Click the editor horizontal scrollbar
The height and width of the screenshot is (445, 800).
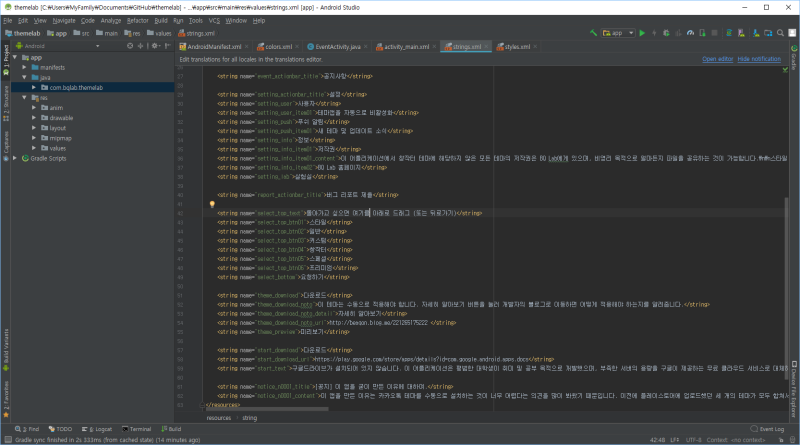pos(267,409)
